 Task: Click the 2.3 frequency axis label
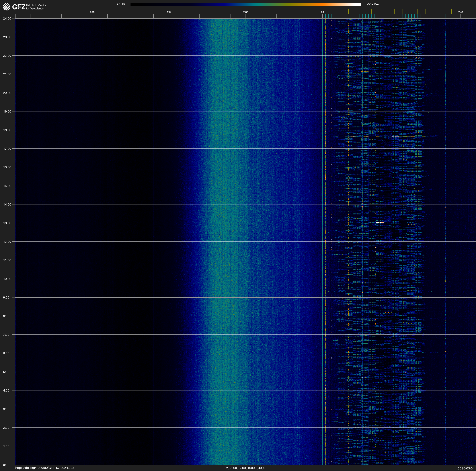pos(169,12)
